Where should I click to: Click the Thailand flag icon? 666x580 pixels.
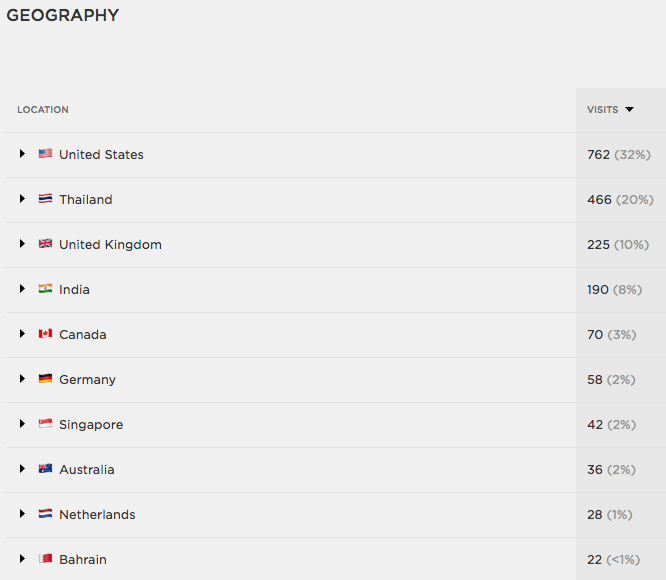point(45,198)
